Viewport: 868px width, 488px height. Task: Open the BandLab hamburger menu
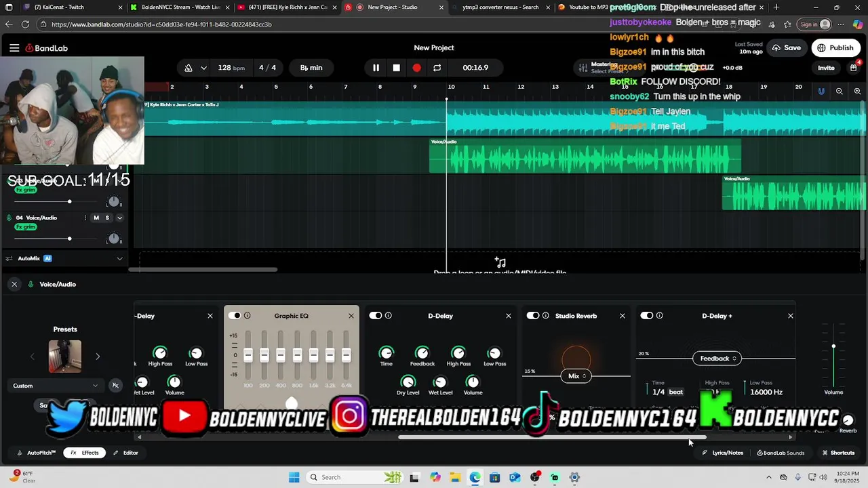[x=14, y=48]
